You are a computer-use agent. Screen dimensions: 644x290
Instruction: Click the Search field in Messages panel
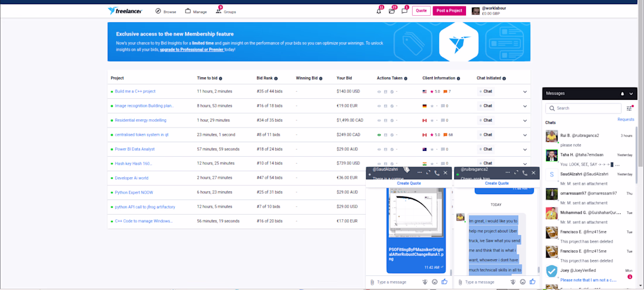click(583, 108)
